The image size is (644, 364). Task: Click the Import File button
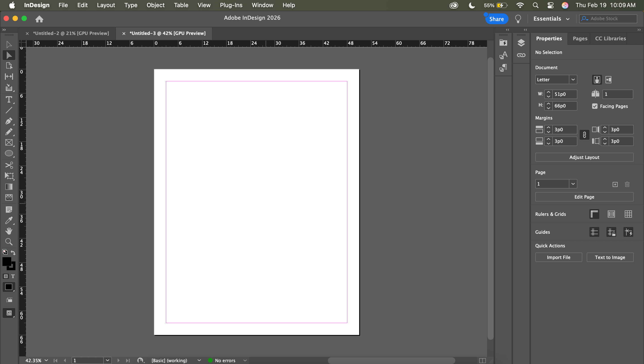pyautogui.click(x=558, y=257)
